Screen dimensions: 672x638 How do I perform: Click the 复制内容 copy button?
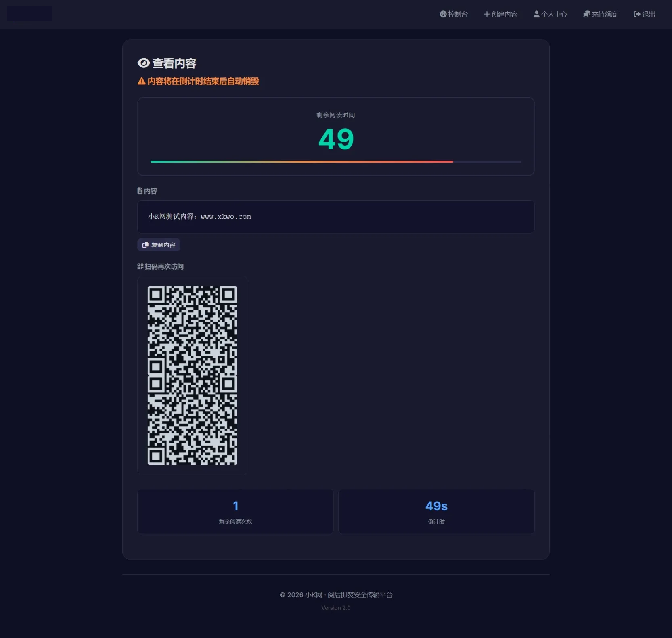point(159,245)
